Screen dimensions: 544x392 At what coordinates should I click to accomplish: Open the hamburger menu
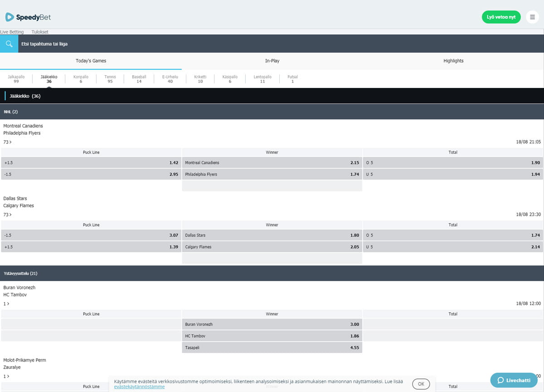pyautogui.click(x=532, y=17)
